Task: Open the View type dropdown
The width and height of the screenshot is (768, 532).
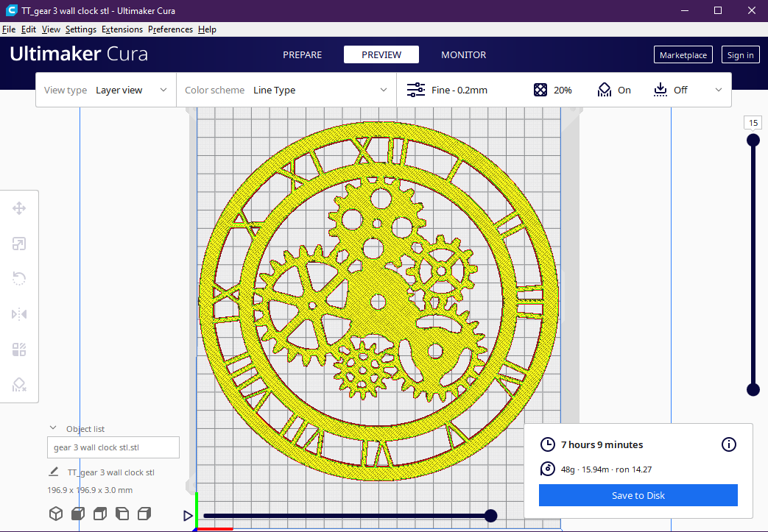Action: coord(106,90)
